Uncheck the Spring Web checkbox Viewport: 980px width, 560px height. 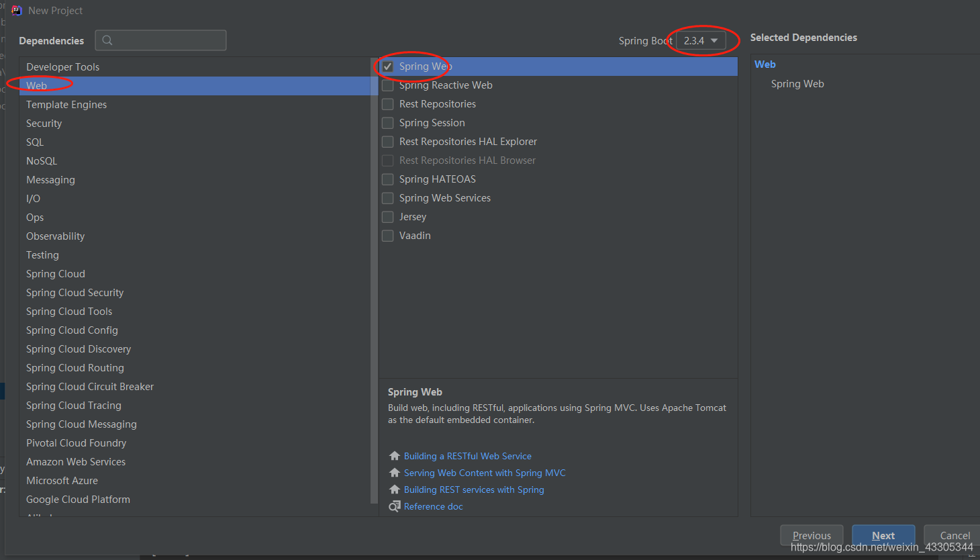coord(388,66)
